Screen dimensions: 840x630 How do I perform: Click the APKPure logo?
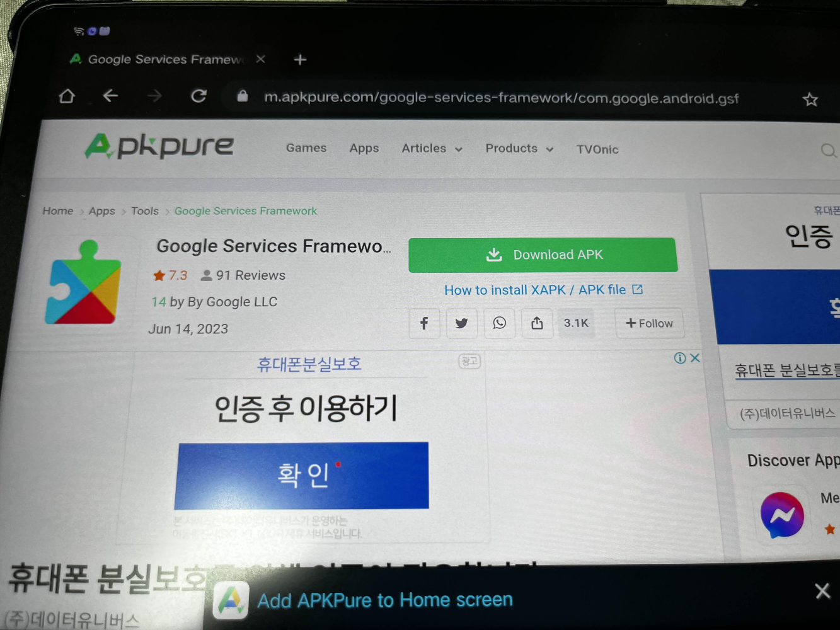(x=159, y=146)
